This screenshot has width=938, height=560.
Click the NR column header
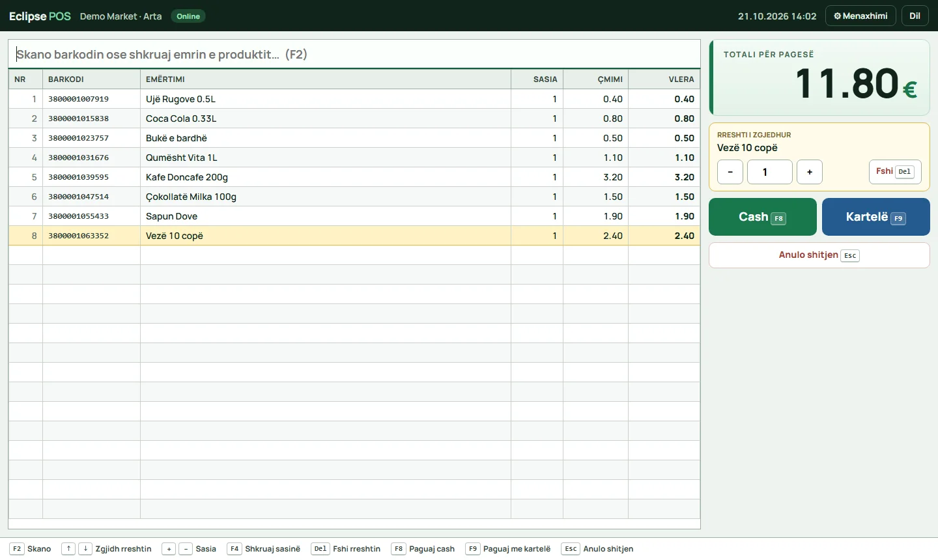click(x=25, y=79)
